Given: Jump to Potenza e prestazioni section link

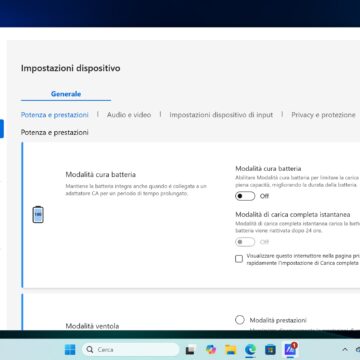Looking at the screenshot, I should 55,115.
